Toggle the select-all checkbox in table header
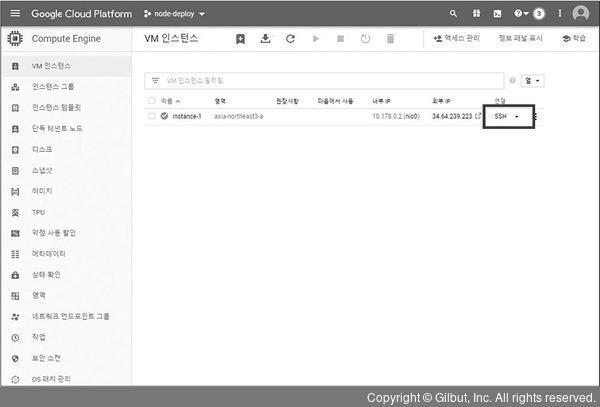The image size is (600, 407). click(152, 101)
